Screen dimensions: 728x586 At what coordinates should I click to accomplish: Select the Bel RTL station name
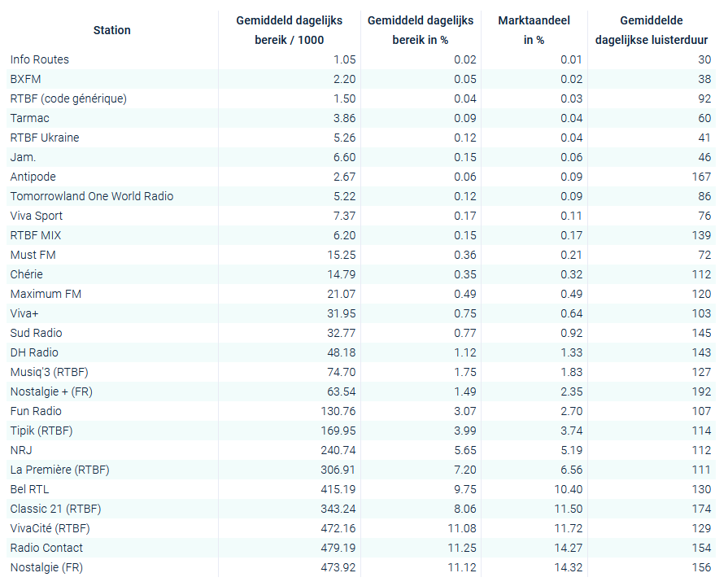tap(31, 489)
